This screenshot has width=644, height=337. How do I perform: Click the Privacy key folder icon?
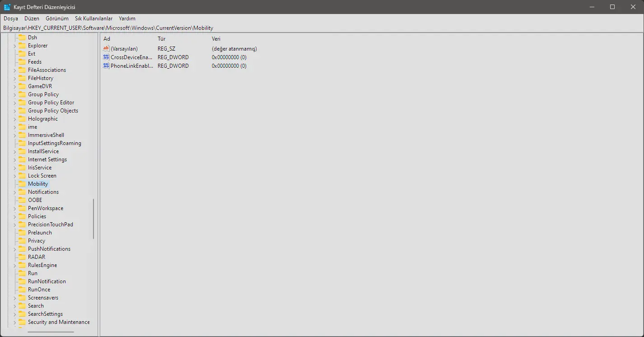[x=22, y=241]
